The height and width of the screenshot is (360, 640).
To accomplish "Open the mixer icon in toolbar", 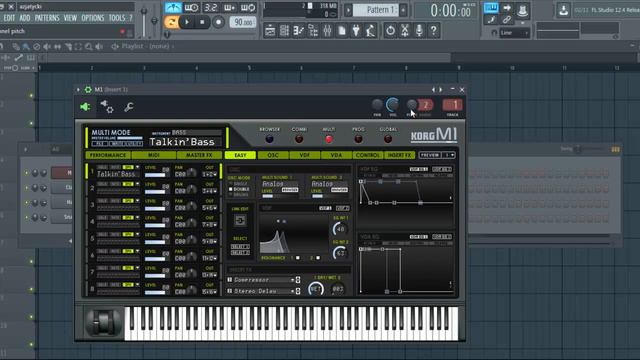I will point(327,31).
